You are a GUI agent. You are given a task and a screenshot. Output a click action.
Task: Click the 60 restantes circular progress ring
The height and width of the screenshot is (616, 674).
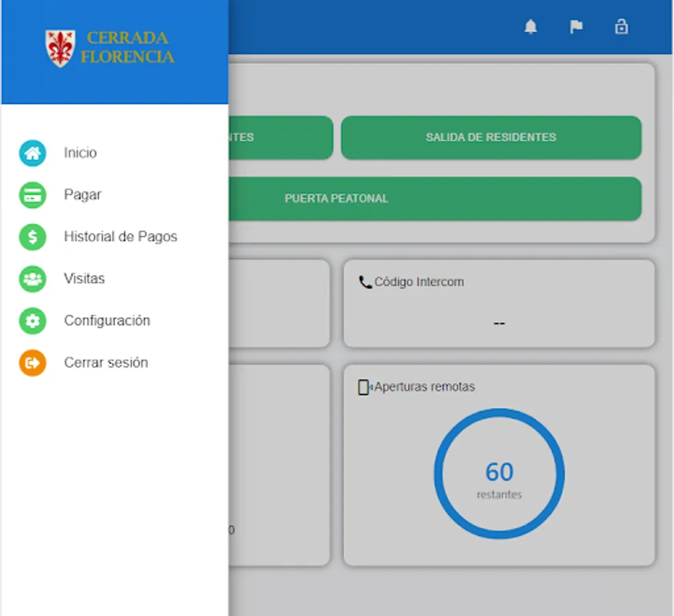coord(499,473)
